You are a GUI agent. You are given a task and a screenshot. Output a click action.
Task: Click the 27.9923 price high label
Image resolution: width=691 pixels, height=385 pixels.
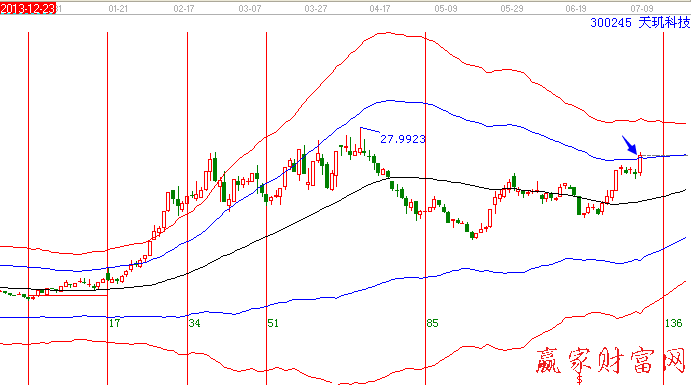pos(403,139)
